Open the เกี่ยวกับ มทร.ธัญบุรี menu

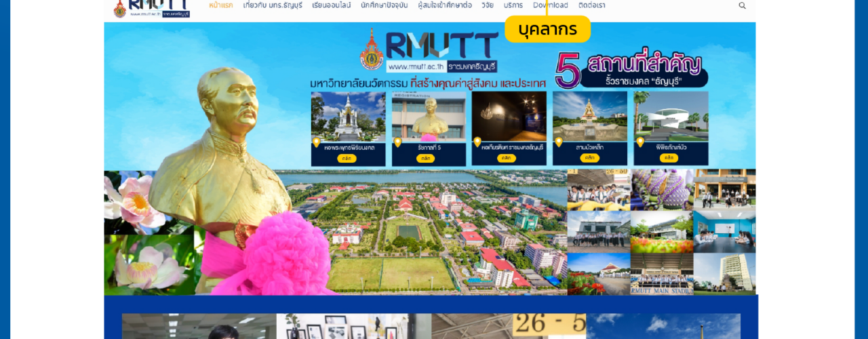coord(273,5)
